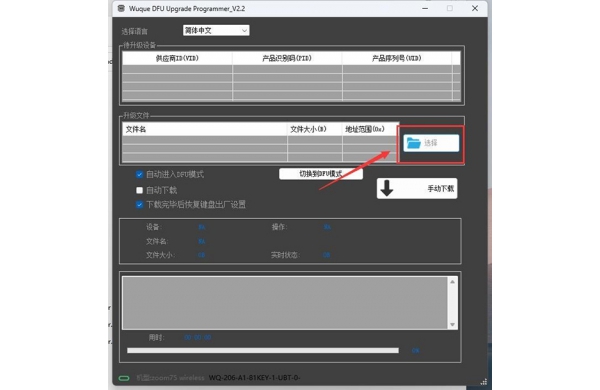Click the 产品序列号(UID) column header

click(x=397, y=58)
